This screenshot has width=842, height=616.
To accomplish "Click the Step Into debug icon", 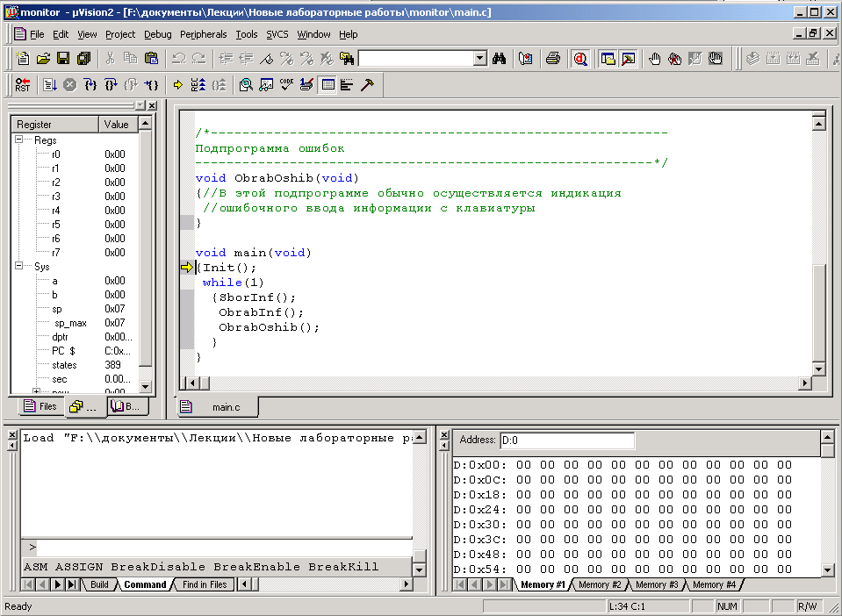I will point(90,85).
